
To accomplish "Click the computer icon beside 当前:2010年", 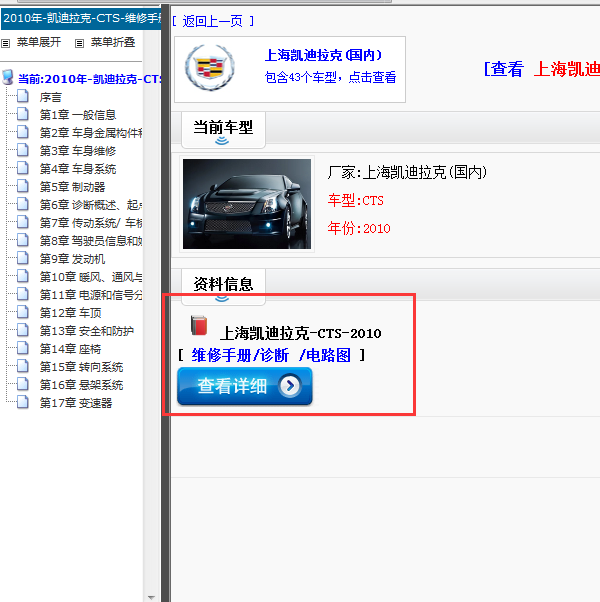I will [x=8, y=77].
